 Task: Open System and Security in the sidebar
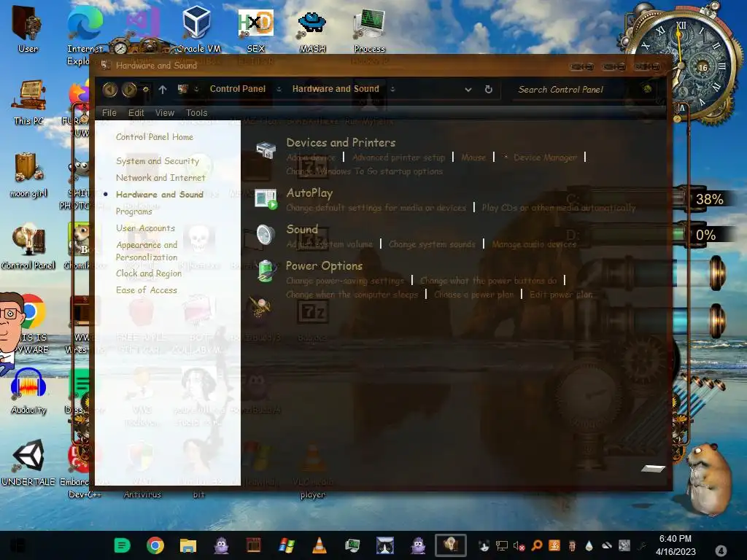(158, 161)
